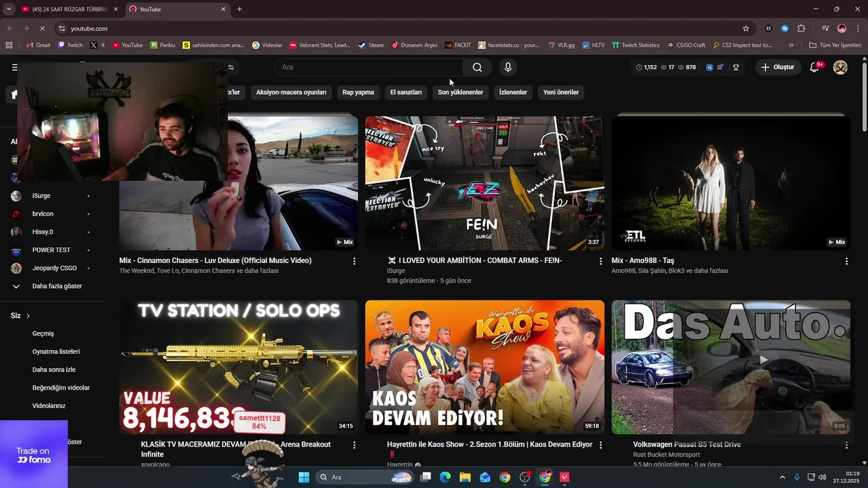
Task: Open YouTube notifications bell
Action: pyautogui.click(x=815, y=67)
